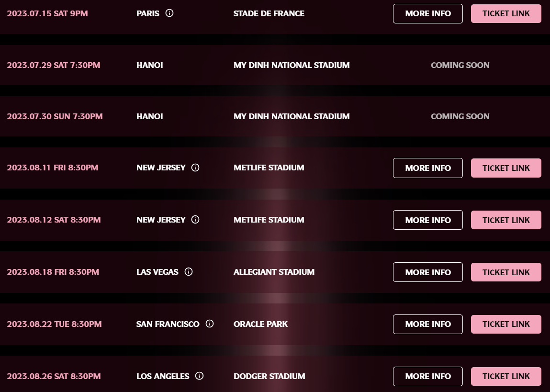Open TICKET LINK for San Francisco concert
The image size is (550, 392).
[506, 325]
